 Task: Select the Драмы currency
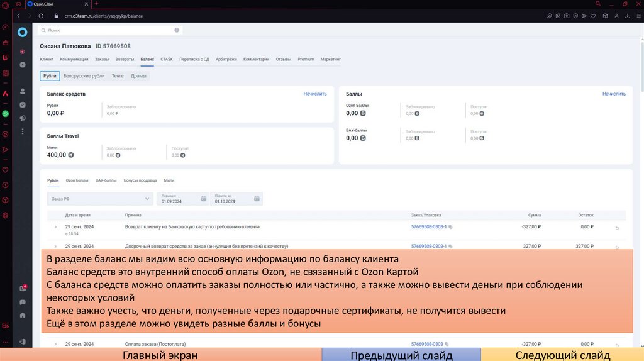[x=138, y=76]
